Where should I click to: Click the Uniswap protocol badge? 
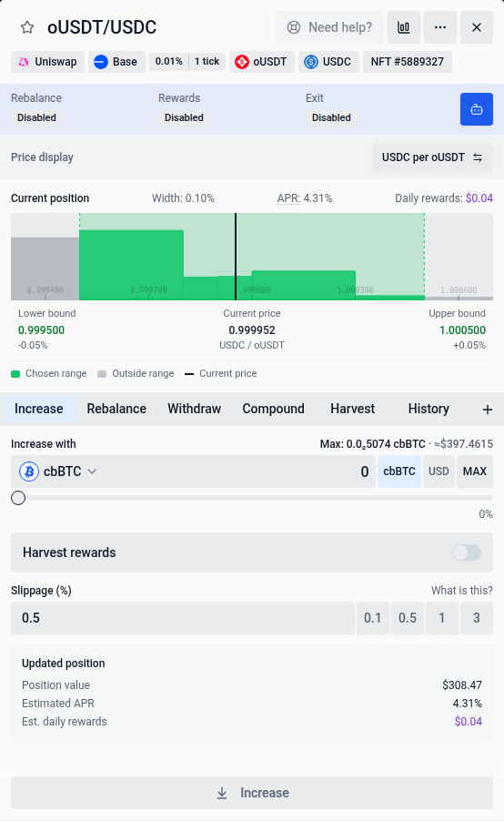47,62
